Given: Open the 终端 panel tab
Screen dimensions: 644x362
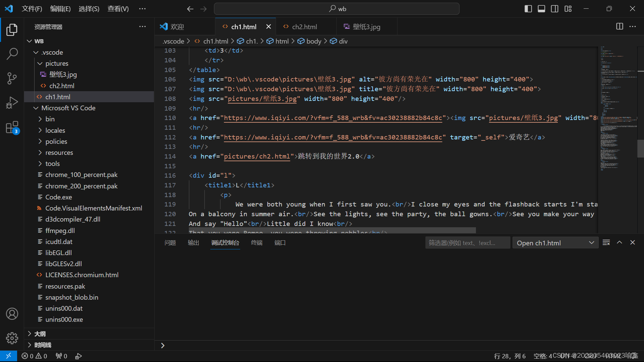Looking at the screenshot, I should click(x=257, y=243).
